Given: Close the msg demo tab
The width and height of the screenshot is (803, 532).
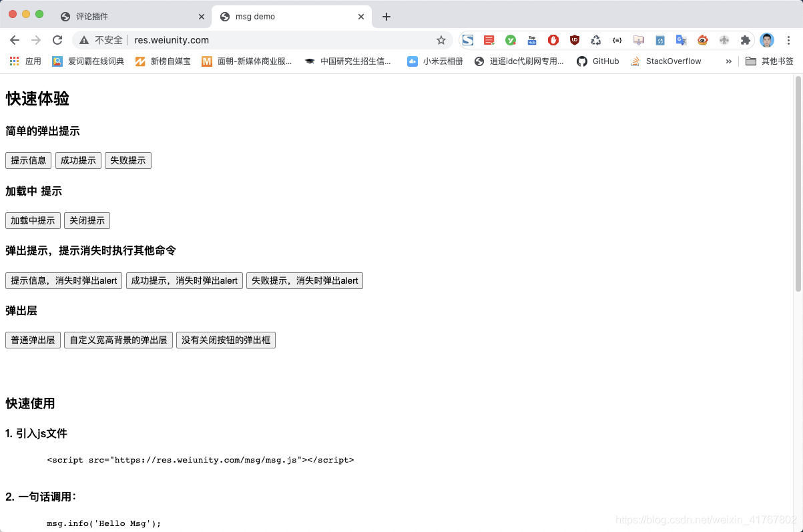Looking at the screenshot, I should (x=361, y=17).
